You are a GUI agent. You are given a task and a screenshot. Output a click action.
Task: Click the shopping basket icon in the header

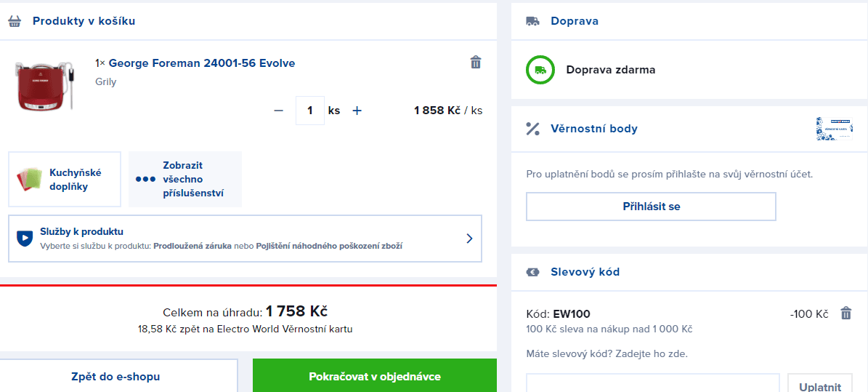[15, 21]
